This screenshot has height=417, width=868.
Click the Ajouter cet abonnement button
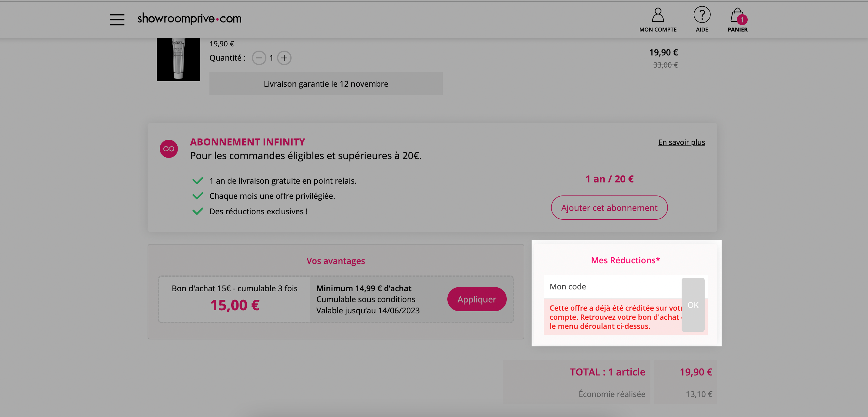[x=609, y=208]
